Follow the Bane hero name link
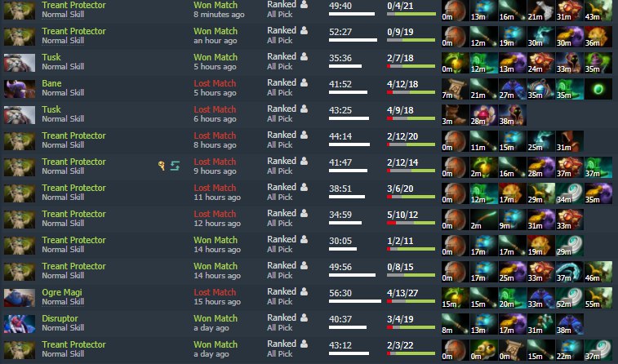This screenshot has height=364, width=618. [51, 83]
